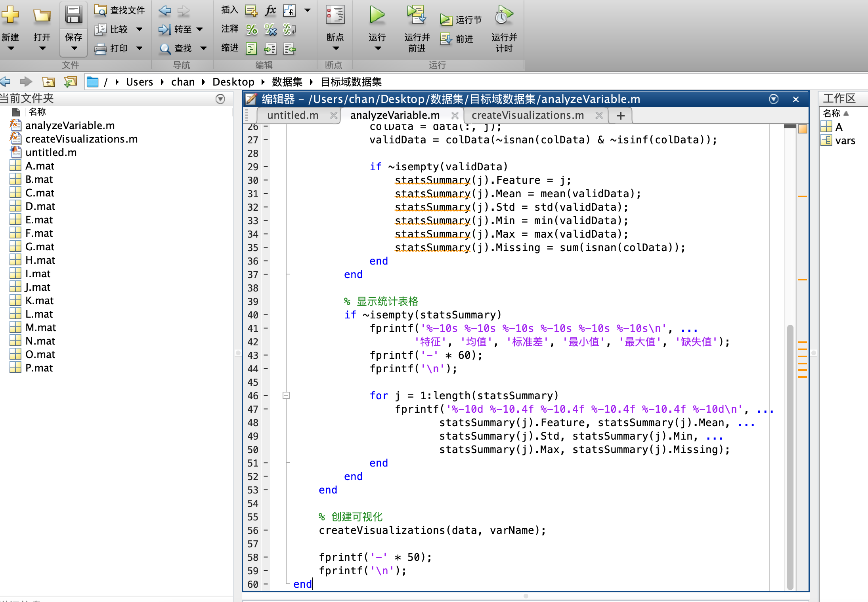This screenshot has width=868, height=602.
Task: Click Run and Advance (运行并前进) icon
Action: [x=417, y=15]
